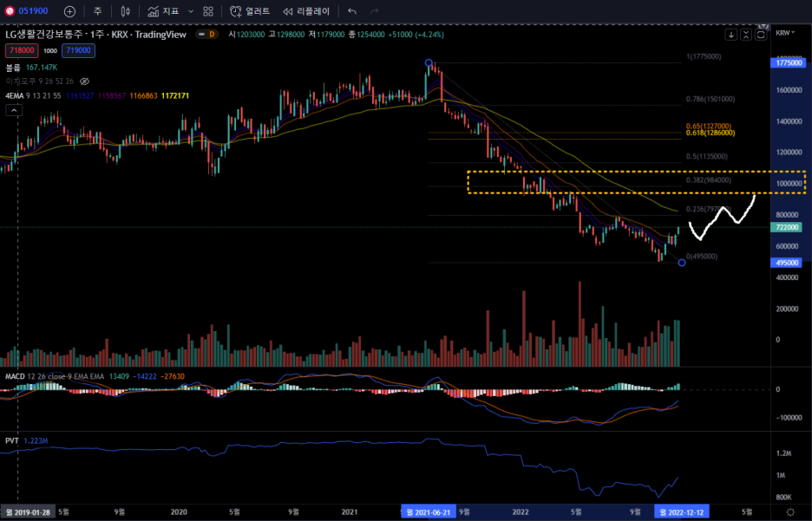Viewport: 812px width, 521px height.
Task: Click the 2021-06-21 date label on the time axis
Action: [x=428, y=512]
